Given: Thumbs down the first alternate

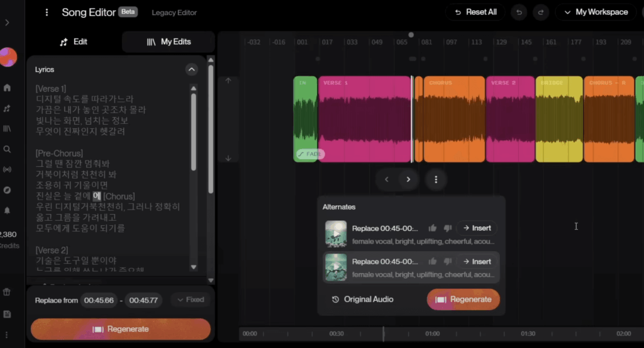Looking at the screenshot, I should tap(448, 228).
